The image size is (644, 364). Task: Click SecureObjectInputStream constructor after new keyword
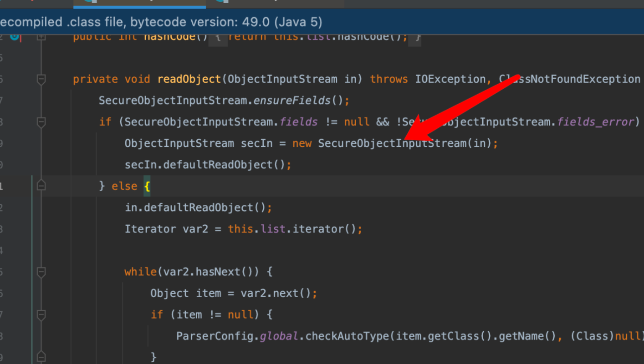(x=392, y=143)
